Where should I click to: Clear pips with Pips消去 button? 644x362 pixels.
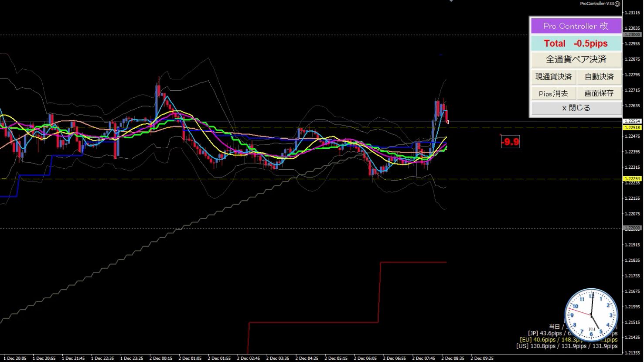click(554, 93)
